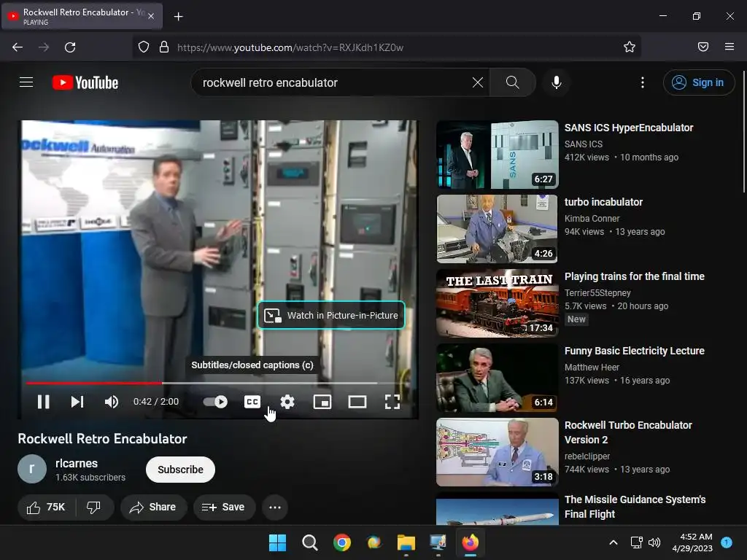
Task: Click the magnifier search button
Action: coord(513,82)
